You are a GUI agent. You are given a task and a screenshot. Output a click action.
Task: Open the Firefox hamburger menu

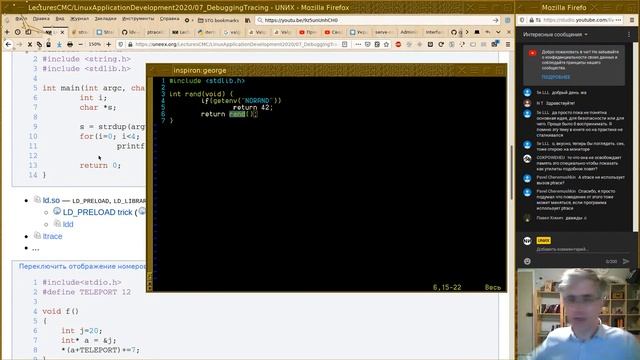[508, 44]
